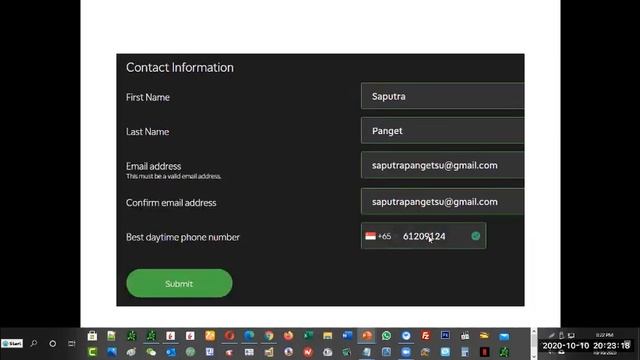Viewport: 640px width, 360px height.
Task: Open Microsoft Edge from the taskbar
Action: click(x=249, y=336)
